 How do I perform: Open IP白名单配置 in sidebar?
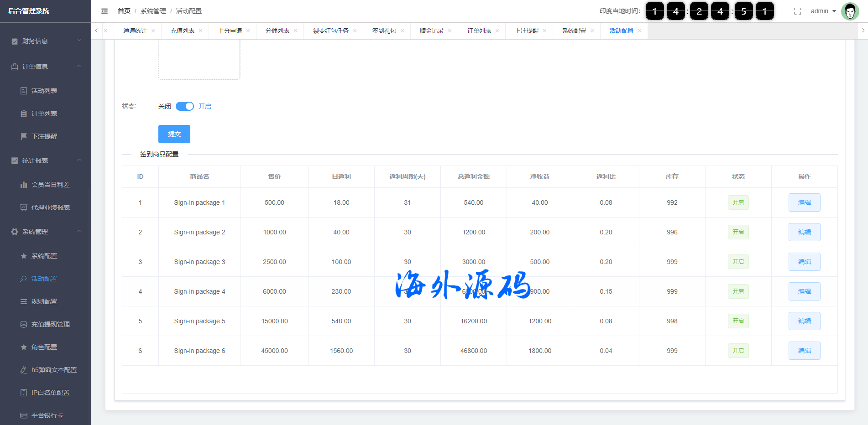[x=50, y=393]
